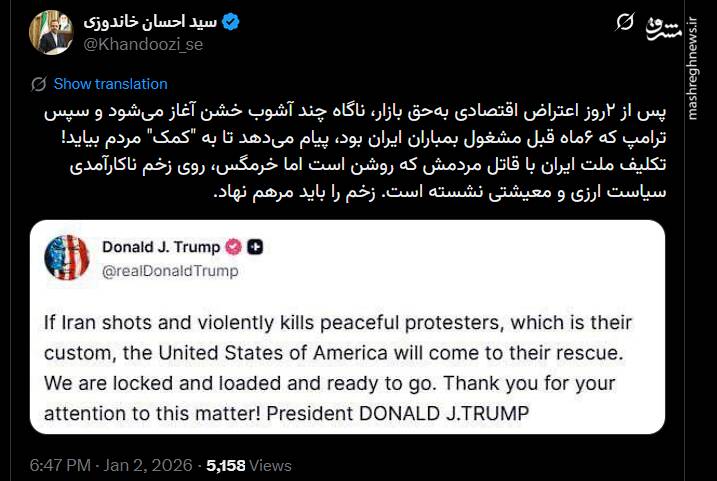The image size is (717, 481).
Task: Click the verified badge next to Donald J. Trump
Action: coord(233,245)
